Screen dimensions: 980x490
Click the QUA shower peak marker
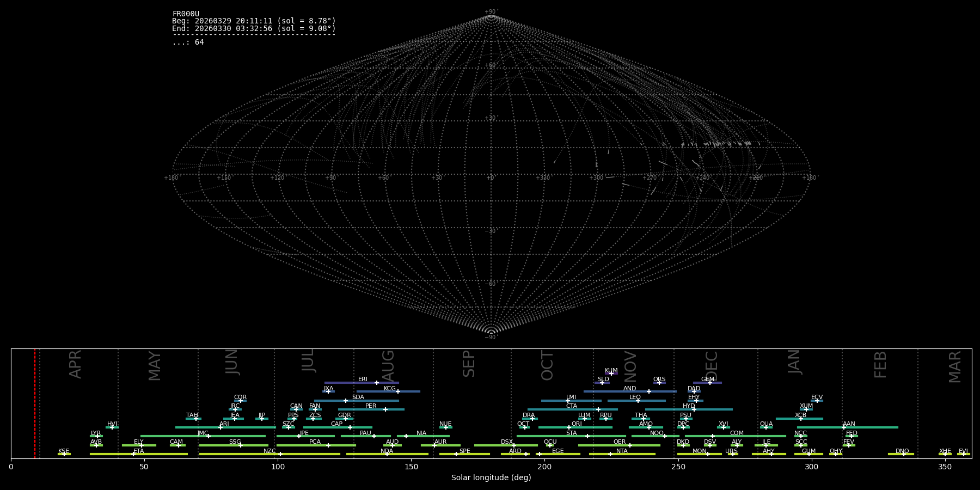tap(765, 427)
